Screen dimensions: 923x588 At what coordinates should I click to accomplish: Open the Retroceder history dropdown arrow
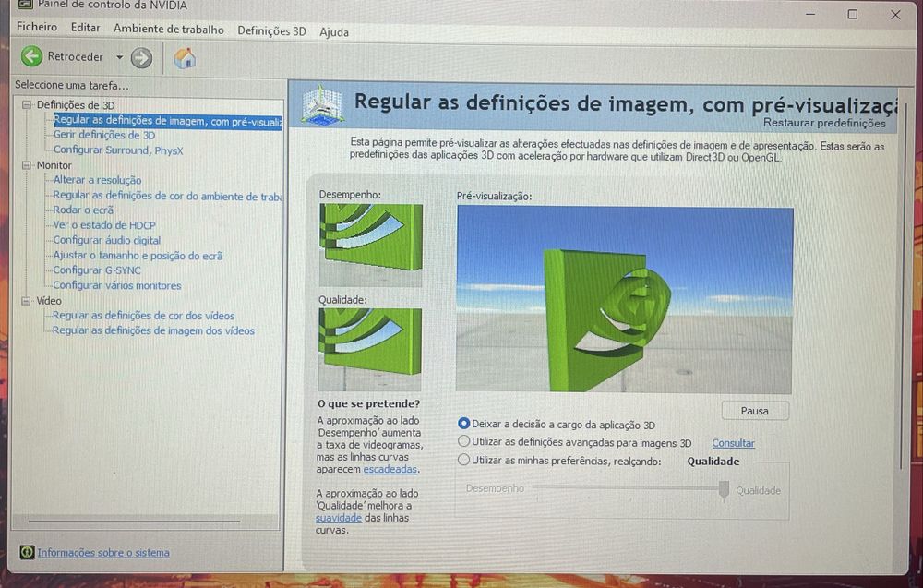pos(119,57)
